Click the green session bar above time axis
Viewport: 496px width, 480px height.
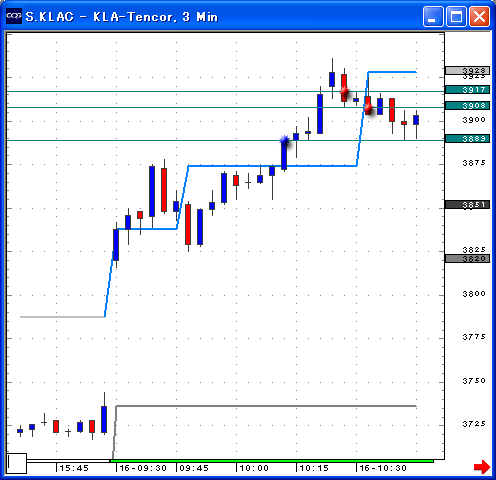(x=272, y=461)
